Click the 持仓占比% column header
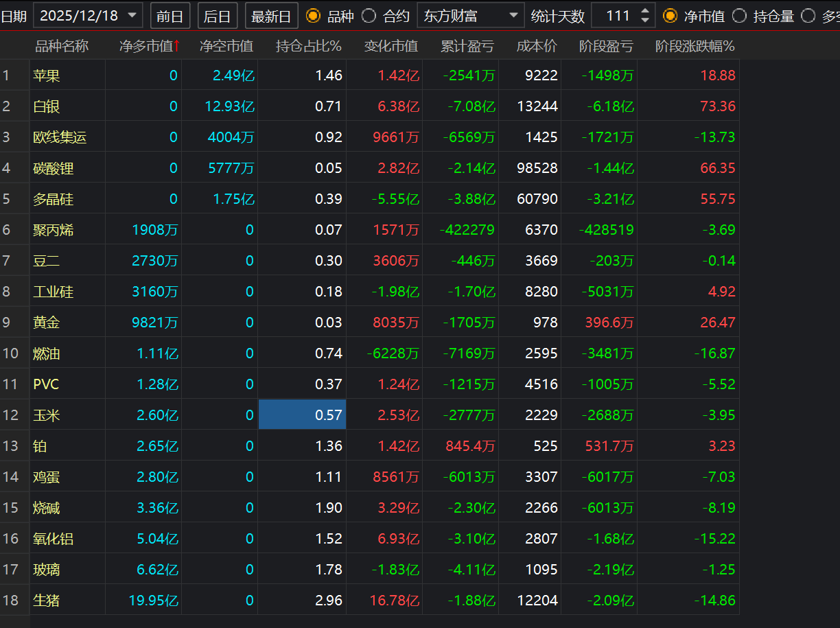This screenshot has height=628, width=840. coord(308,46)
